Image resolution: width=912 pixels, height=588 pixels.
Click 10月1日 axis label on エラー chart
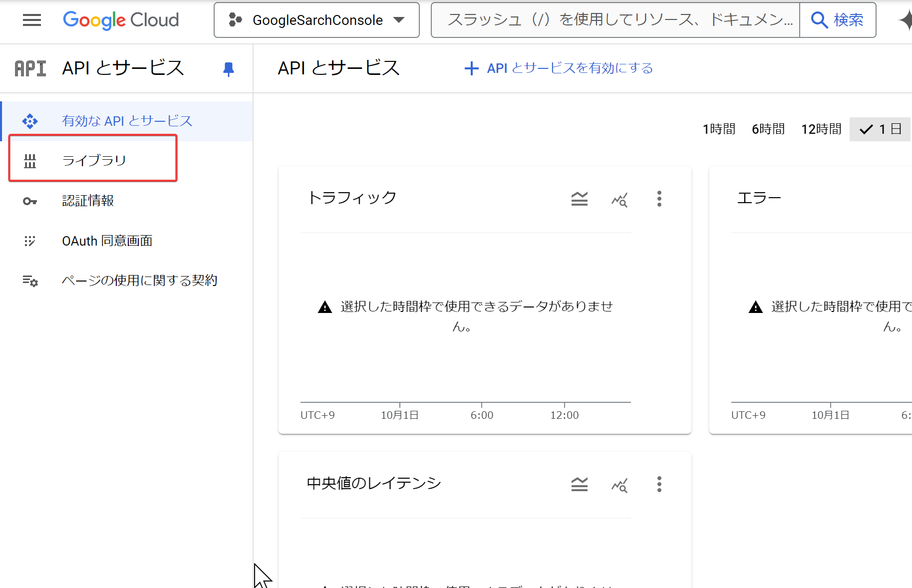(830, 415)
